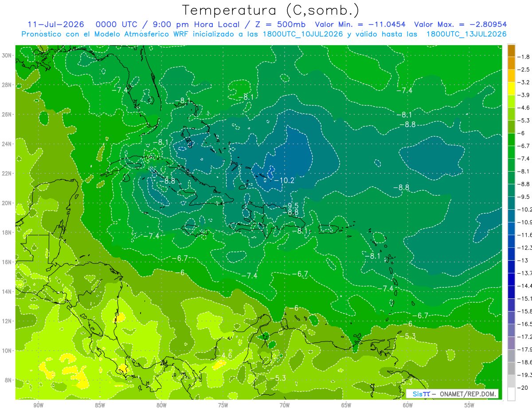
Task: Click the 55W longitude axis label
Action: (x=469, y=405)
